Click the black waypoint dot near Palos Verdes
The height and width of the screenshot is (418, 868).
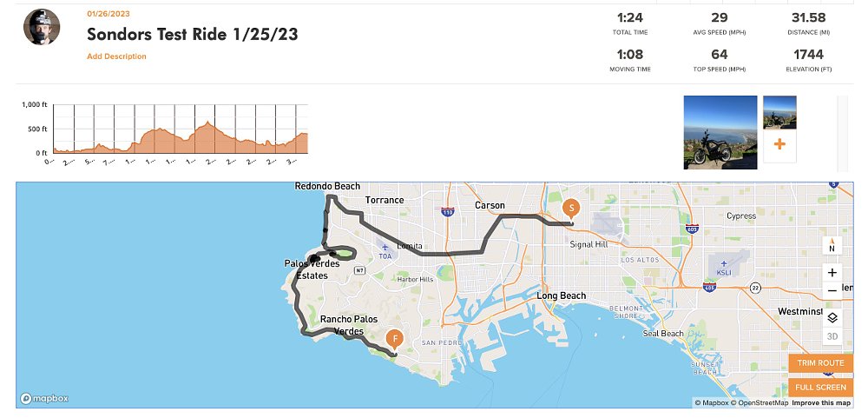point(315,259)
